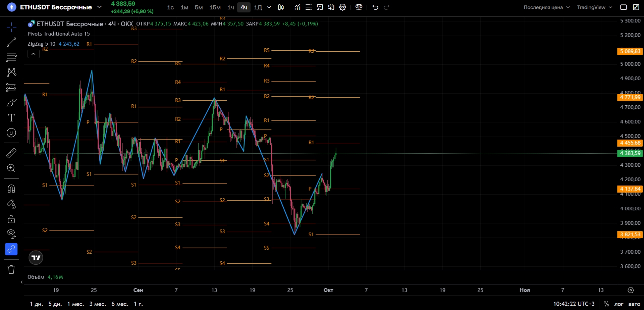Open the candlestick chart type selector
Viewport: 644px width, 310px height.
coord(281,7)
